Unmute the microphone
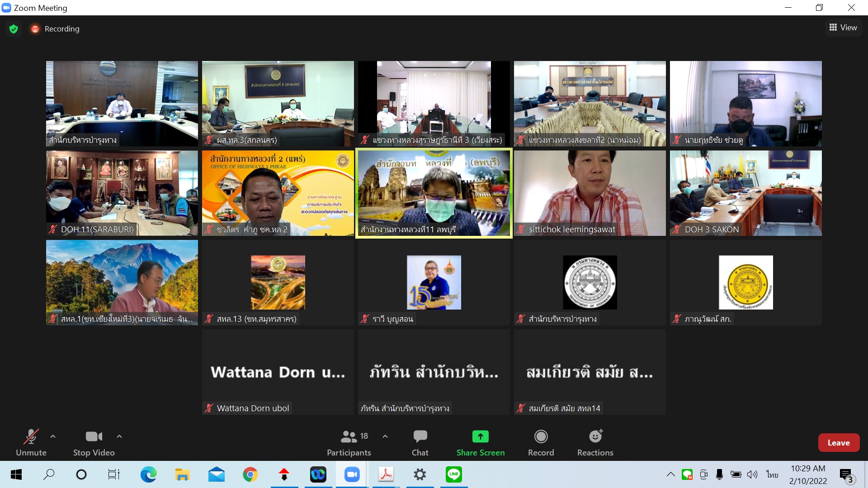Image resolution: width=868 pixels, height=488 pixels. [31, 442]
